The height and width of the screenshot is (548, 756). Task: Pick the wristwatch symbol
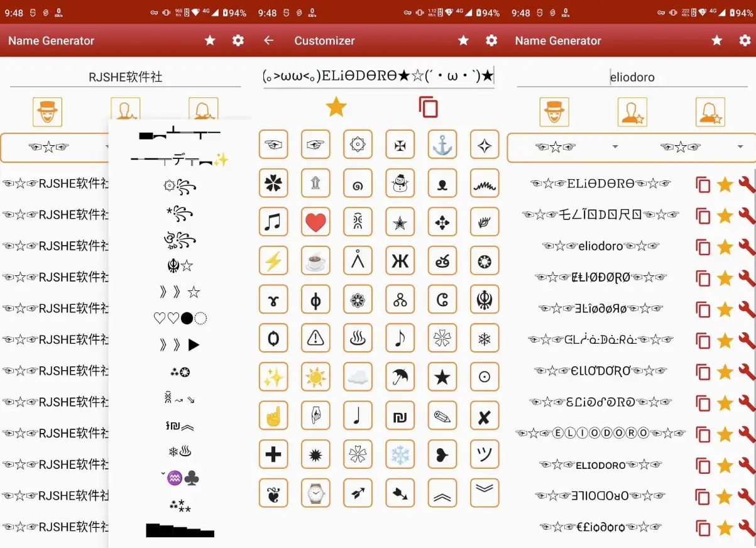click(315, 493)
